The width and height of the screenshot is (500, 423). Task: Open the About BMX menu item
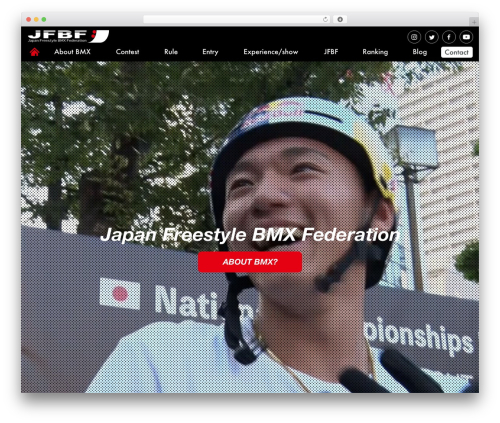72,52
